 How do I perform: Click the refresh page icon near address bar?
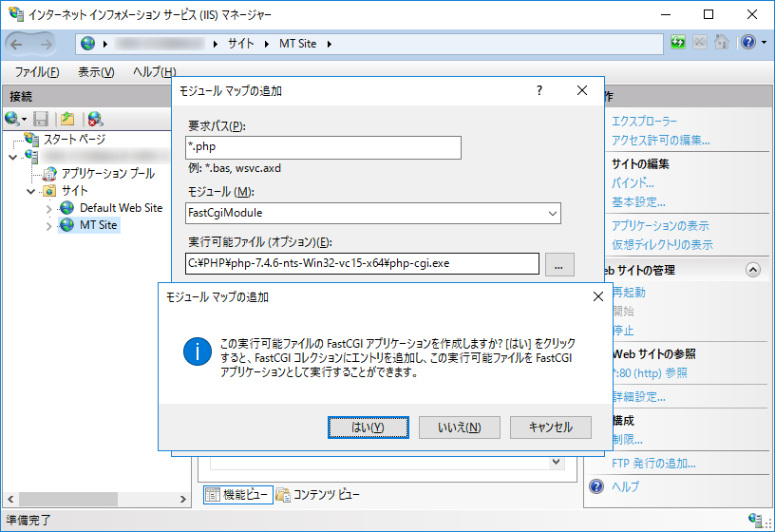[678, 43]
